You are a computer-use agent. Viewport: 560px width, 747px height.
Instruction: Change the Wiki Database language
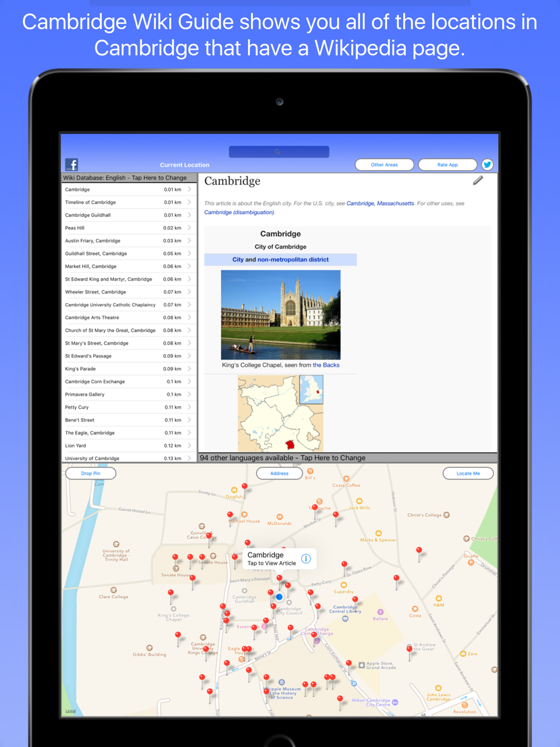(x=129, y=178)
